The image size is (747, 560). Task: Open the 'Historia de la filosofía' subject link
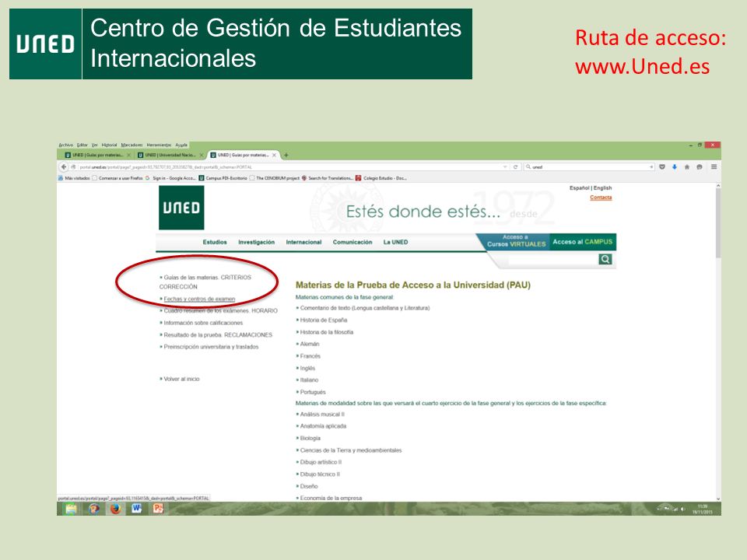click(326, 332)
